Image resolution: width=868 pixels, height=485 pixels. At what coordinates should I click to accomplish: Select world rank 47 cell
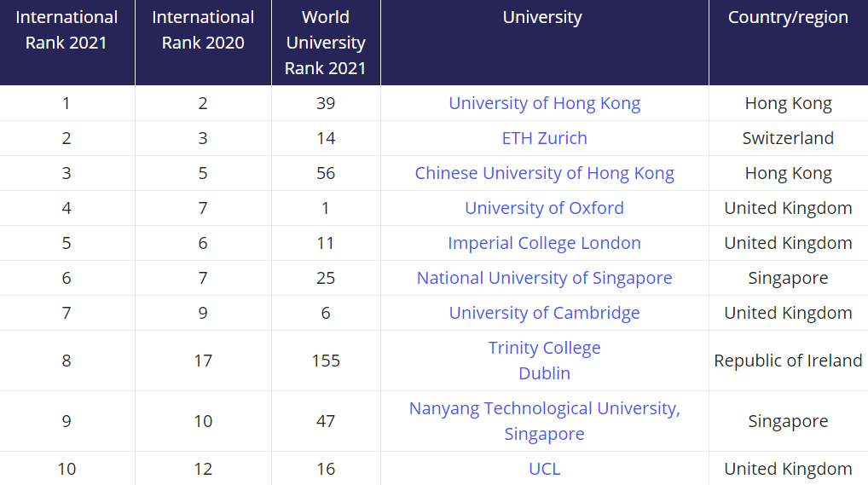[326, 421]
